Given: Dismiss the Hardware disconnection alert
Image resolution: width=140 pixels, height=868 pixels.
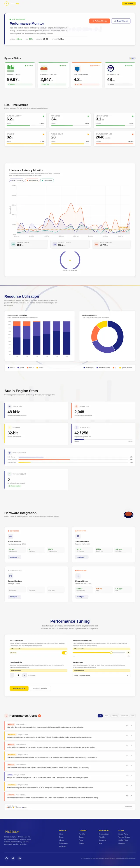Looking at the screenshot, I should 131,796.
